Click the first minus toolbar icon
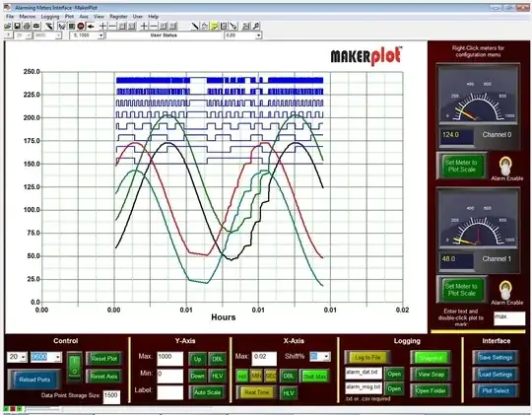 [x=112, y=27]
